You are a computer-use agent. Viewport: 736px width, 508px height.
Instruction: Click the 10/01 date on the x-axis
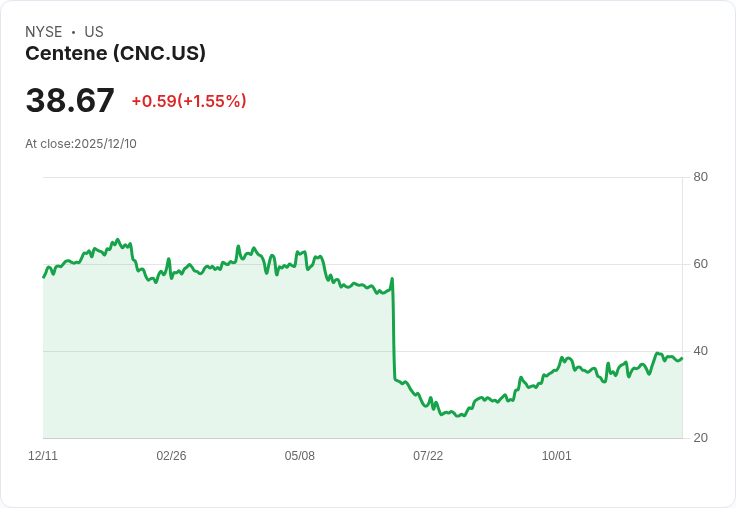pos(556,456)
